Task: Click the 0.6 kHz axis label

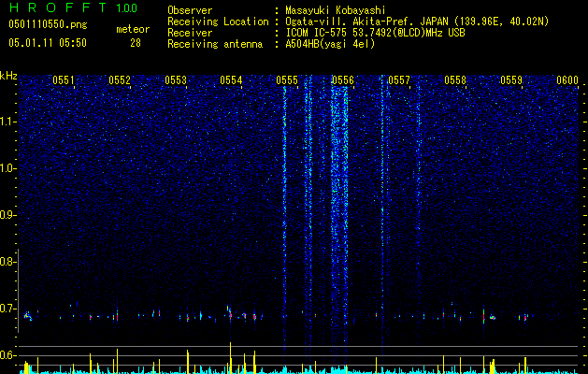Action: [x=8, y=355]
